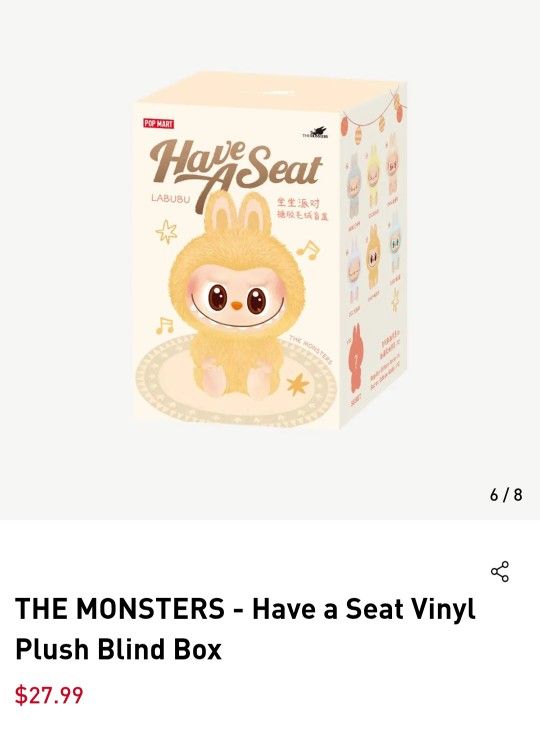Click the LABUBU label on box
540x738 pixels.
pyautogui.click(x=171, y=198)
